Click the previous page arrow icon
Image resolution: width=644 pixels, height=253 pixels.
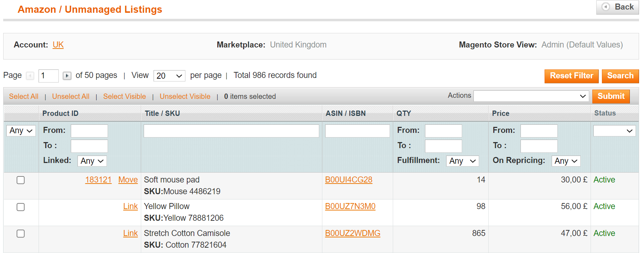30,76
